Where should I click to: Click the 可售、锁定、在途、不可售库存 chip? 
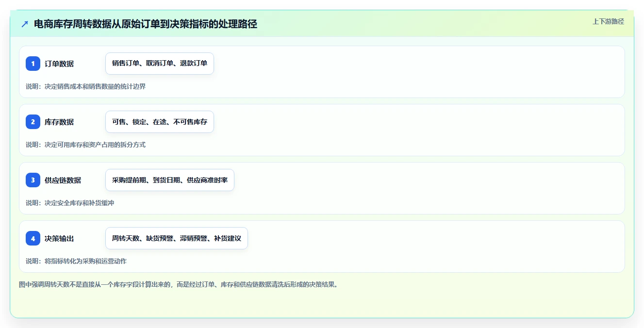160,122
